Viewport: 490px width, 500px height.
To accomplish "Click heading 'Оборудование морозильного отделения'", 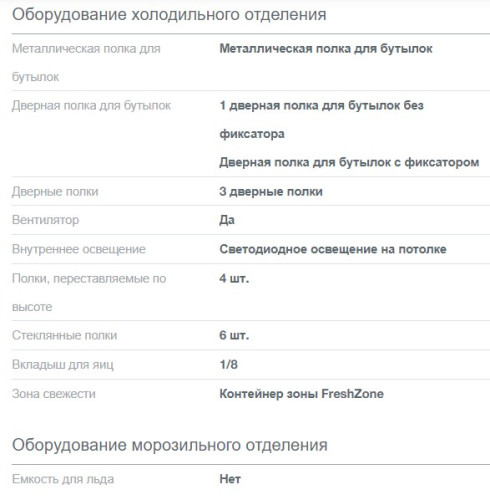I will click(x=170, y=445).
